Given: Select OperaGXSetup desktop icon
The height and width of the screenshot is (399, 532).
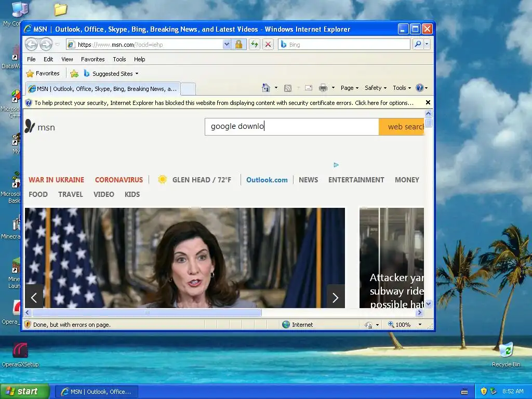Looking at the screenshot, I should pyautogui.click(x=20, y=354).
